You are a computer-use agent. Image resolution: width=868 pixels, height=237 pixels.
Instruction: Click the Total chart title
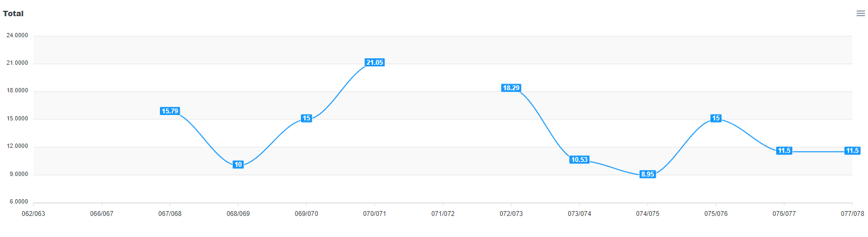pyautogui.click(x=14, y=13)
